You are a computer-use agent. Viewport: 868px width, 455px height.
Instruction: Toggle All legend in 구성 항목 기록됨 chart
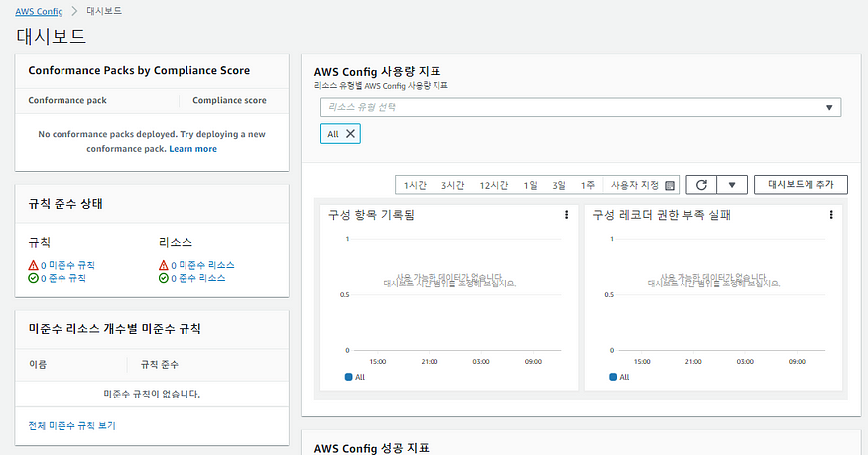tap(355, 377)
